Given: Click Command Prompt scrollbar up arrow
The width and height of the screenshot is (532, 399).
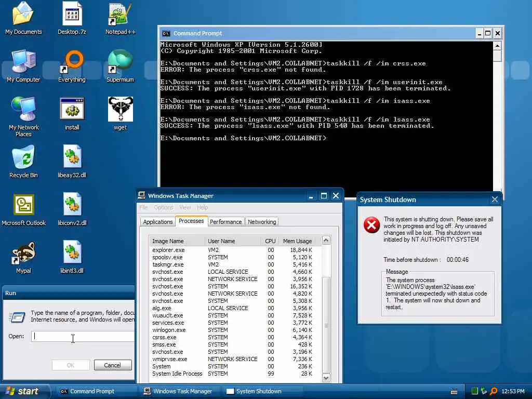Looking at the screenshot, I should (x=497, y=46).
